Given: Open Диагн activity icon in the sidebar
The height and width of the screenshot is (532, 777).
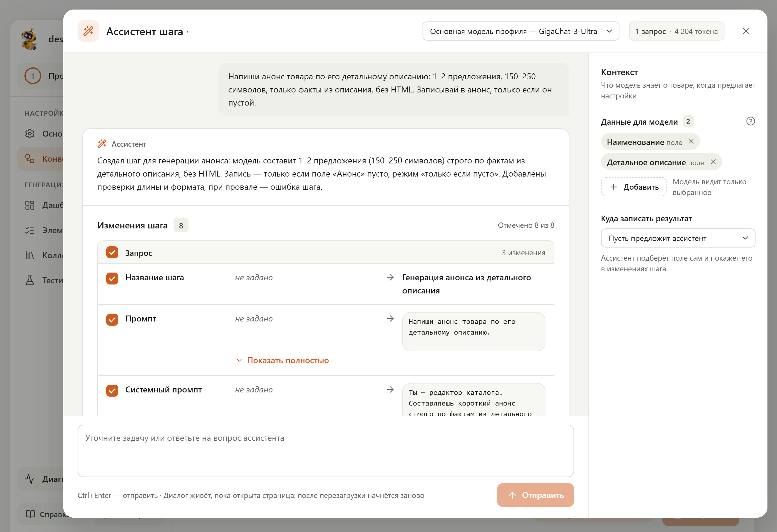Looking at the screenshot, I should pyautogui.click(x=30, y=479).
